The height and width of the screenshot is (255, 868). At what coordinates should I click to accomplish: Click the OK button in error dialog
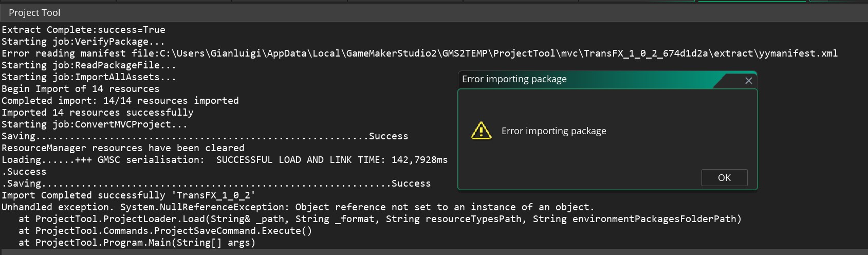point(724,177)
